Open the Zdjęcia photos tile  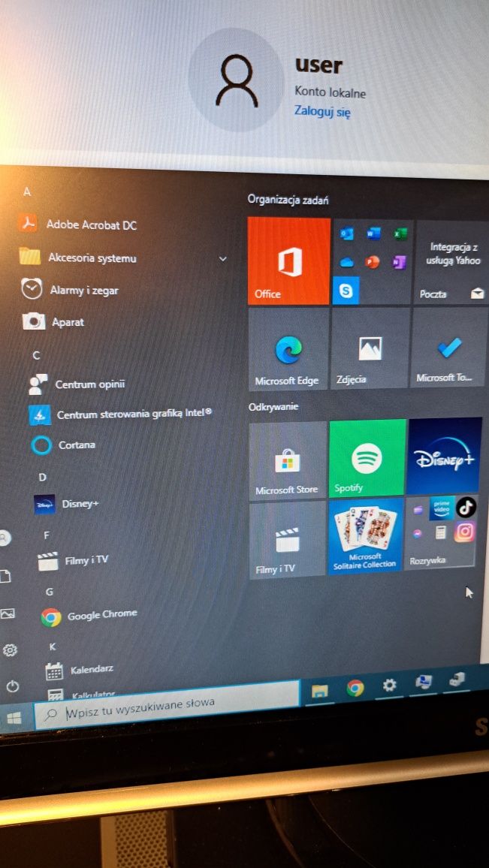click(x=370, y=348)
